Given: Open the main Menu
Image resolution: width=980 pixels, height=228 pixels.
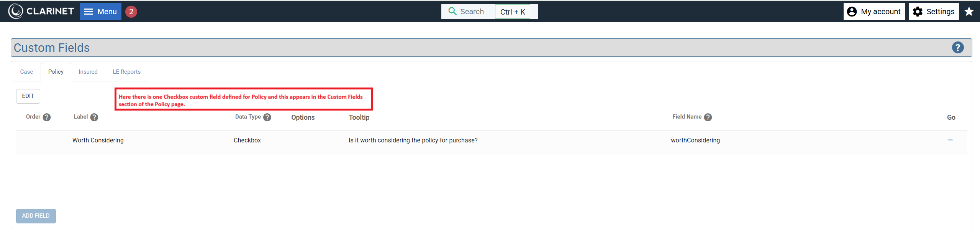Looking at the screenshot, I should tap(100, 12).
